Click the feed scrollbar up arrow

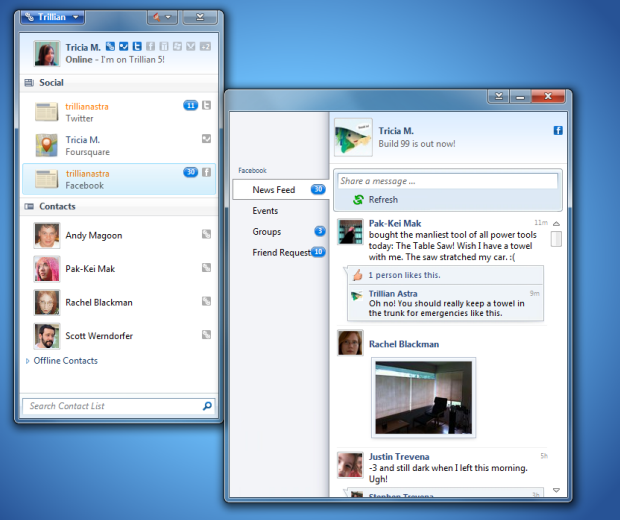click(x=556, y=224)
